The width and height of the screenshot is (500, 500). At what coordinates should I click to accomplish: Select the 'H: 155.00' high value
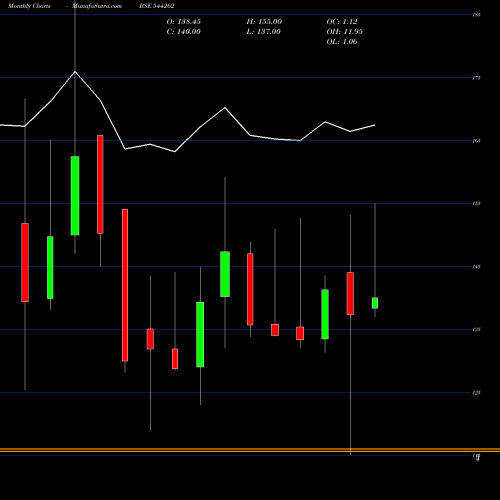pyautogui.click(x=264, y=22)
